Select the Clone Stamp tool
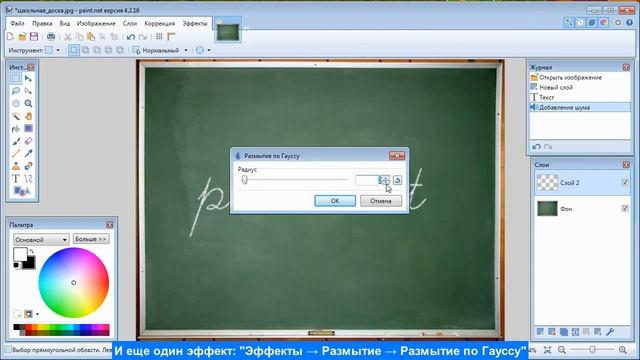This screenshot has width=640, height=360. [x=16, y=166]
